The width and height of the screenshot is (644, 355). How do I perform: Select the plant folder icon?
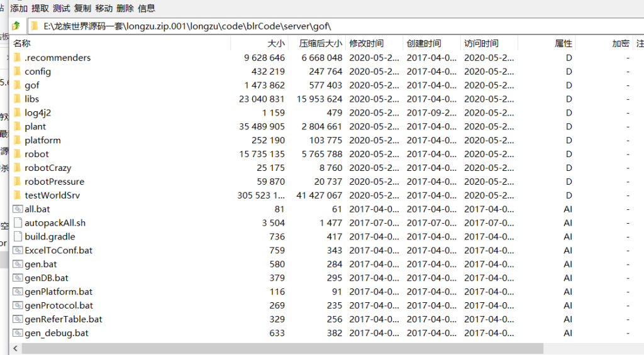(x=17, y=126)
